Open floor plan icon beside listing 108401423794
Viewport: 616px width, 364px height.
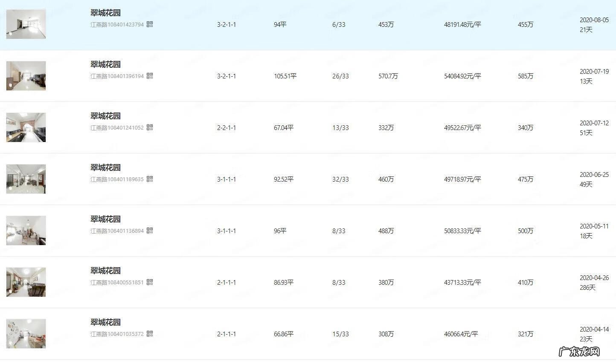point(150,24)
